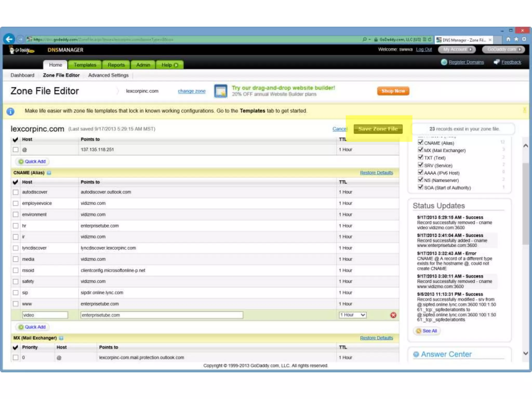Screen dimensions: 532x399
Task: Uncheck the TXT (Text) filter checkbox
Action: 421,157
